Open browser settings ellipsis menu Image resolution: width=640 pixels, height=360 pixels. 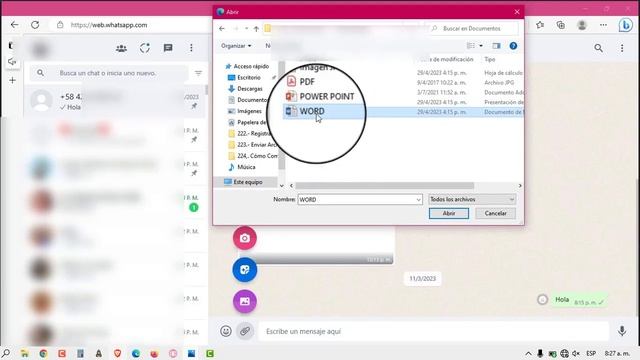(x=603, y=25)
